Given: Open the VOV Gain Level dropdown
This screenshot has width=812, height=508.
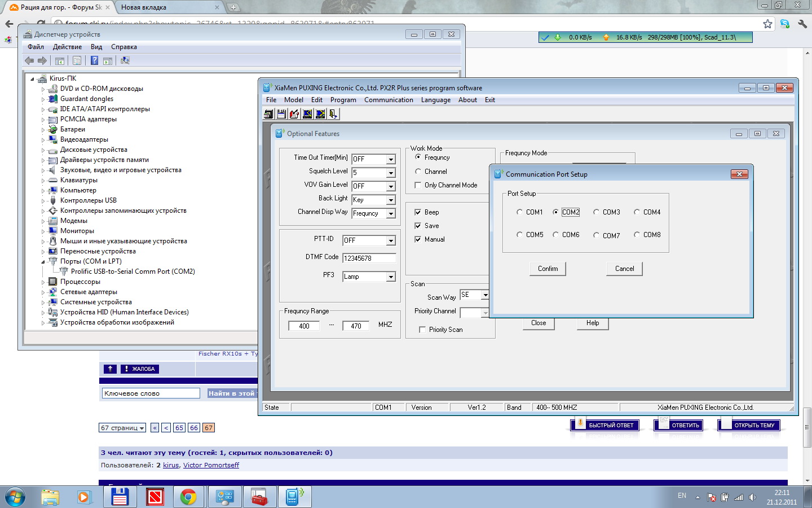Looking at the screenshot, I should point(391,186).
